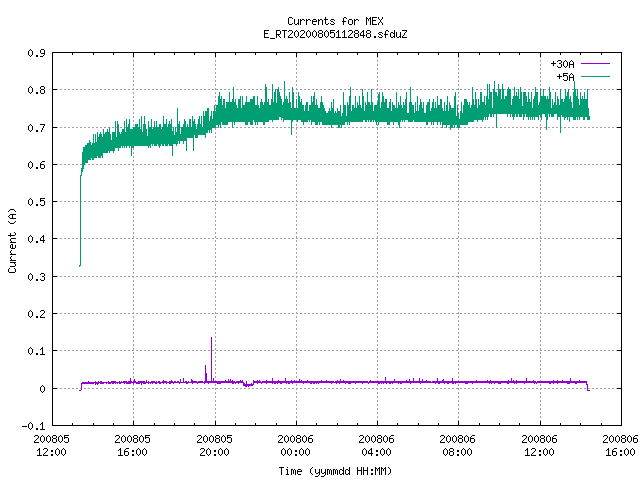This screenshot has height=480, width=640.
Task: Click the 200805 16:00 time tick label
Action: click(x=133, y=445)
